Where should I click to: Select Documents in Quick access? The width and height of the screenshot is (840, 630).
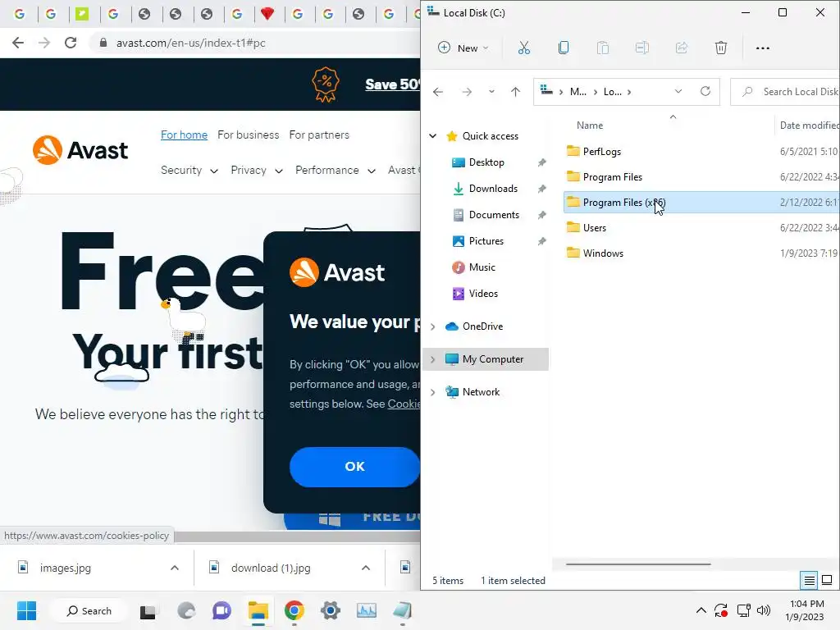494,215
